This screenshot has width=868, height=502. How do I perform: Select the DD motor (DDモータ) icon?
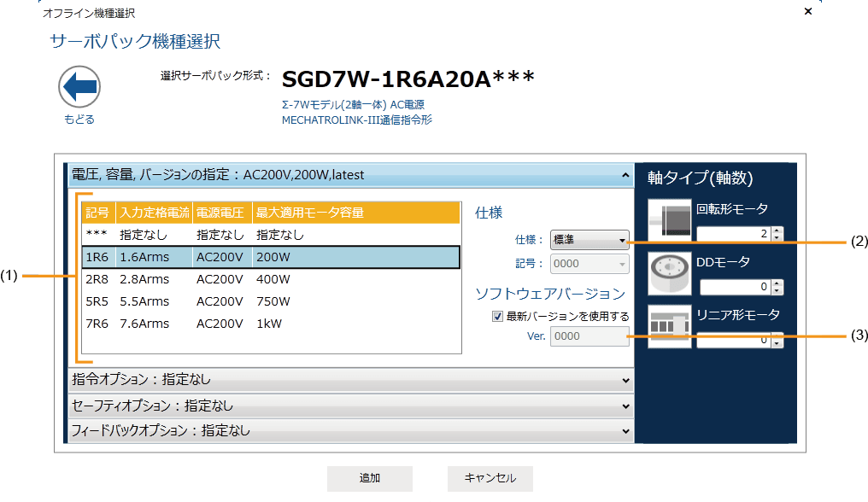669,274
